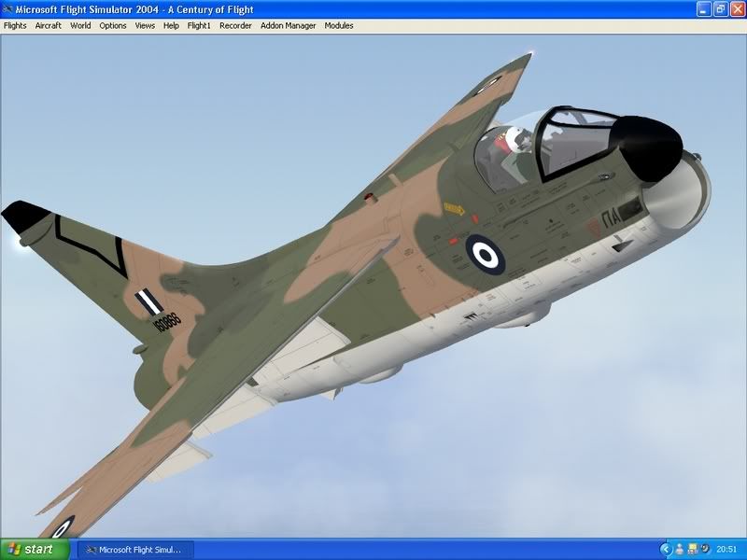Open the Flights menu
The width and height of the screenshot is (747, 560).
15,26
